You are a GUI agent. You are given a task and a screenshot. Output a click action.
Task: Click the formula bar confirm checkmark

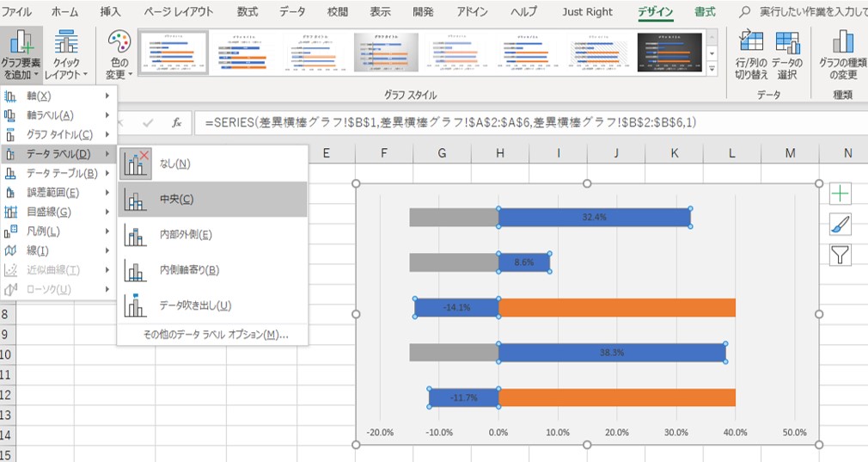tap(147, 122)
